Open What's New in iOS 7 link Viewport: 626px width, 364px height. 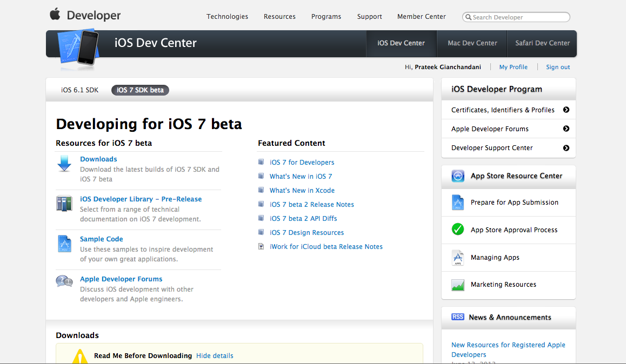(x=301, y=176)
